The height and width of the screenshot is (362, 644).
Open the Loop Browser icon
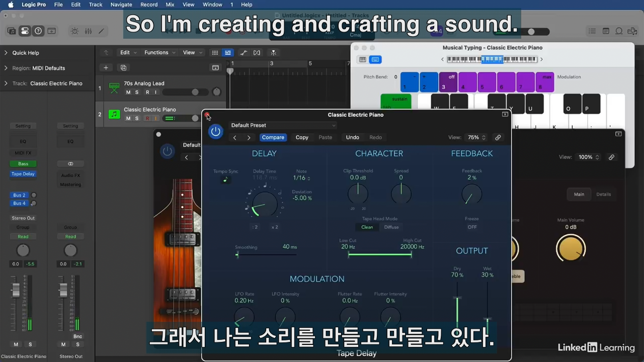point(619,31)
